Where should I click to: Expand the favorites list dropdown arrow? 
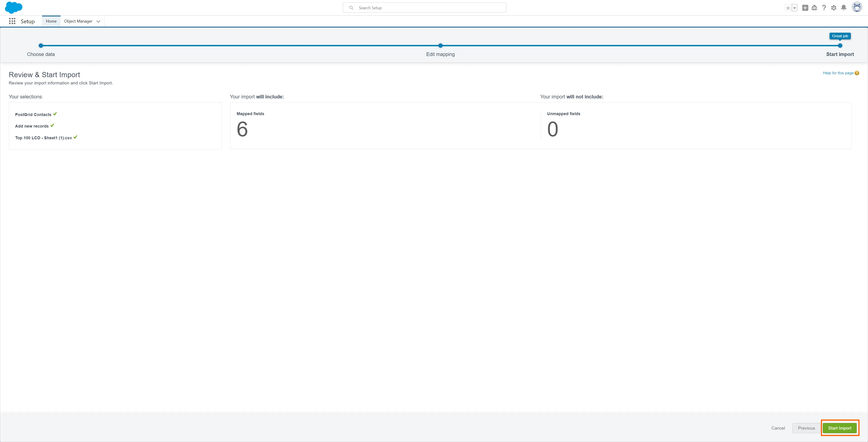tap(795, 8)
